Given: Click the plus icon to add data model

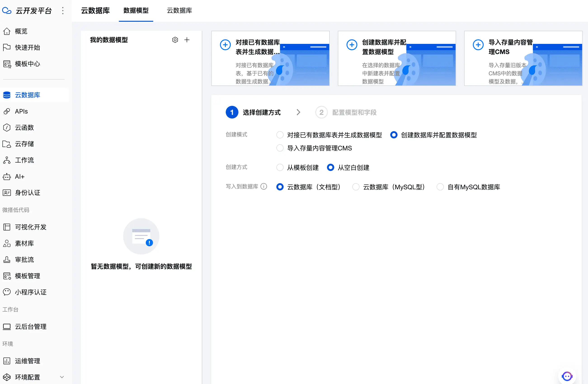Looking at the screenshot, I should pyautogui.click(x=187, y=40).
